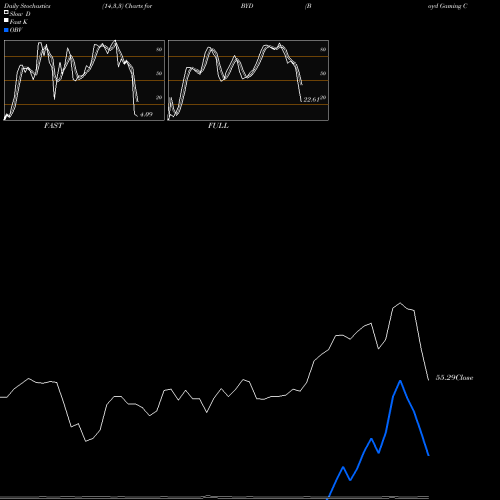Click the 20 axis label in FAST chart

[x=159, y=97]
